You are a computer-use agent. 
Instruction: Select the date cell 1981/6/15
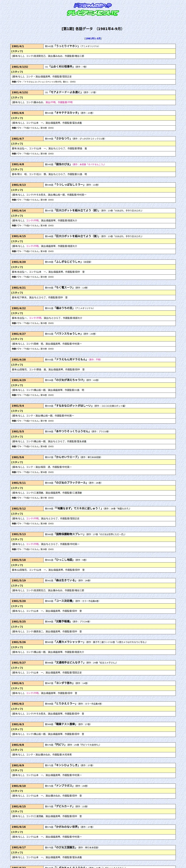pyautogui.click(x=27, y=807)
